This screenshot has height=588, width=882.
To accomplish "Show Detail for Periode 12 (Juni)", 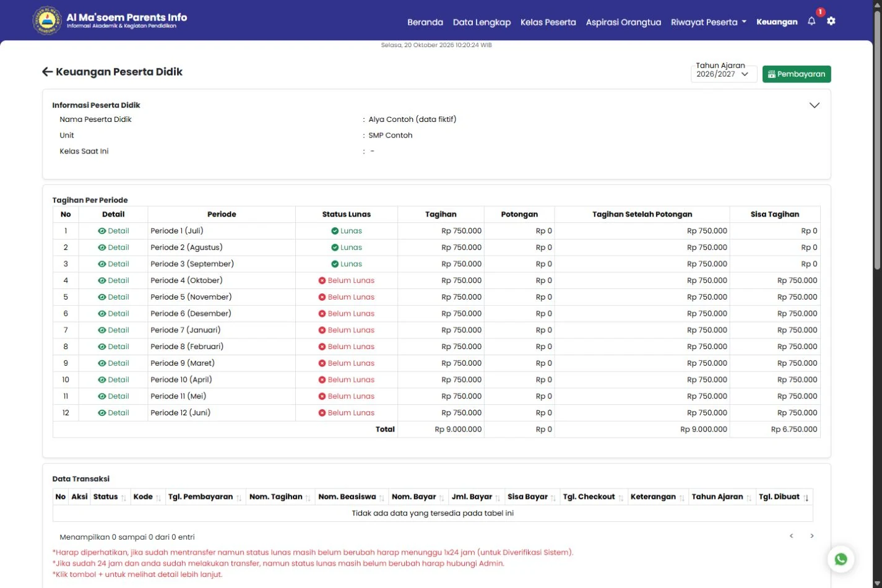I will point(113,413).
